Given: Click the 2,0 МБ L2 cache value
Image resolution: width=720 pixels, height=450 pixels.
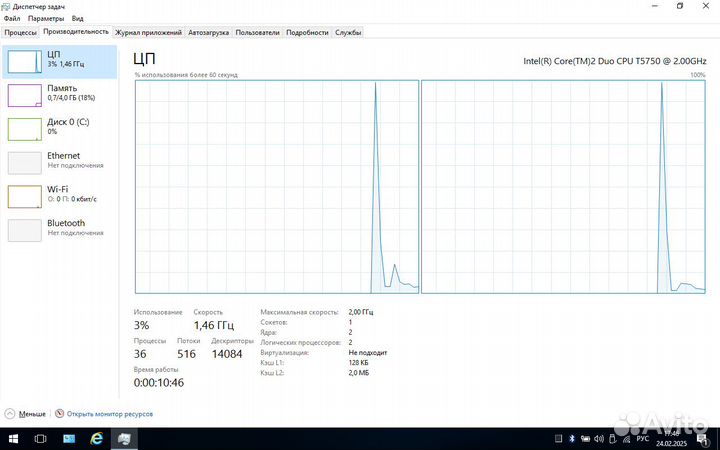Looking at the screenshot, I should [x=359, y=373].
